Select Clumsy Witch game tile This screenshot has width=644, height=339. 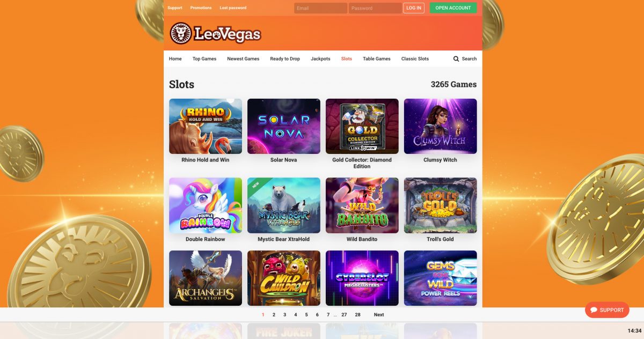[x=441, y=127]
